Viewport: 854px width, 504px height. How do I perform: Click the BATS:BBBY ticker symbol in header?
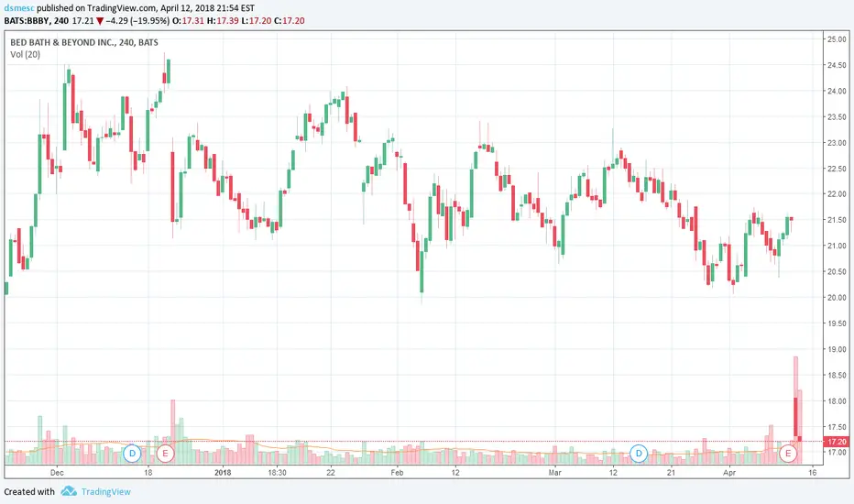click(x=27, y=21)
